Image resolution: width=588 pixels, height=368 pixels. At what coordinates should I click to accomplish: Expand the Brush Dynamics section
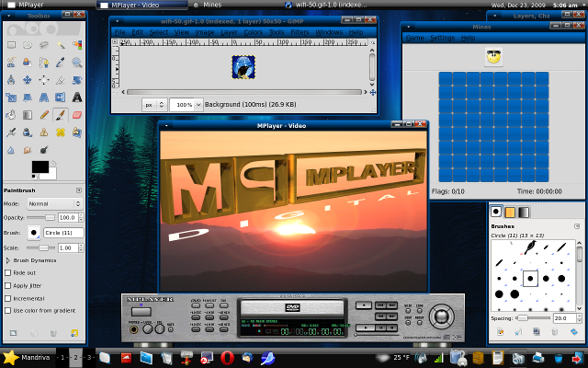tap(7, 260)
